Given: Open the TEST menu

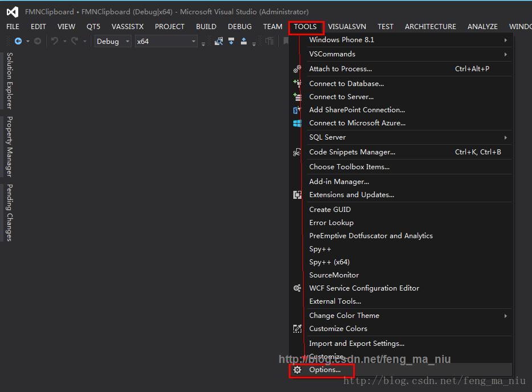Looking at the screenshot, I should pyautogui.click(x=386, y=26).
